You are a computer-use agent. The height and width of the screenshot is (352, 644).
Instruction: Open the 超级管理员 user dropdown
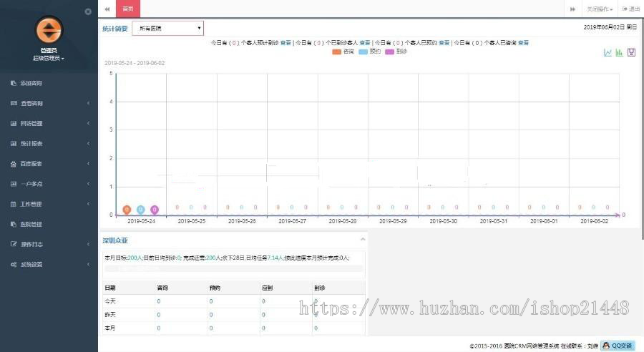pos(49,59)
